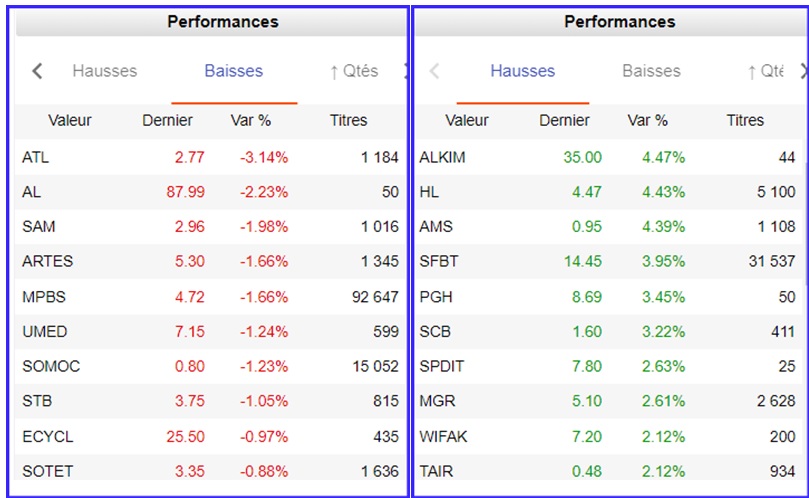The width and height of the screenshot is (809, 498).
Task: Open the Qtés tab in left panel
Action: pos(354,71)
